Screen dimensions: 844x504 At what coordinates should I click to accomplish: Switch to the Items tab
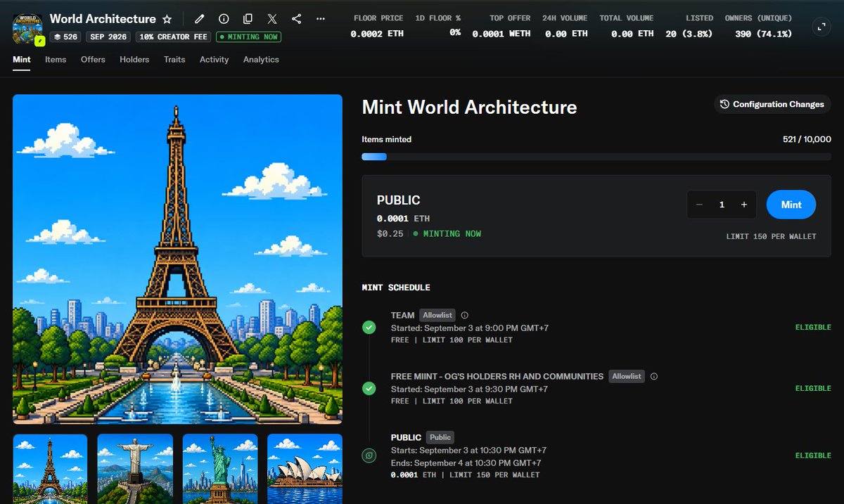(x=56, y=60)
